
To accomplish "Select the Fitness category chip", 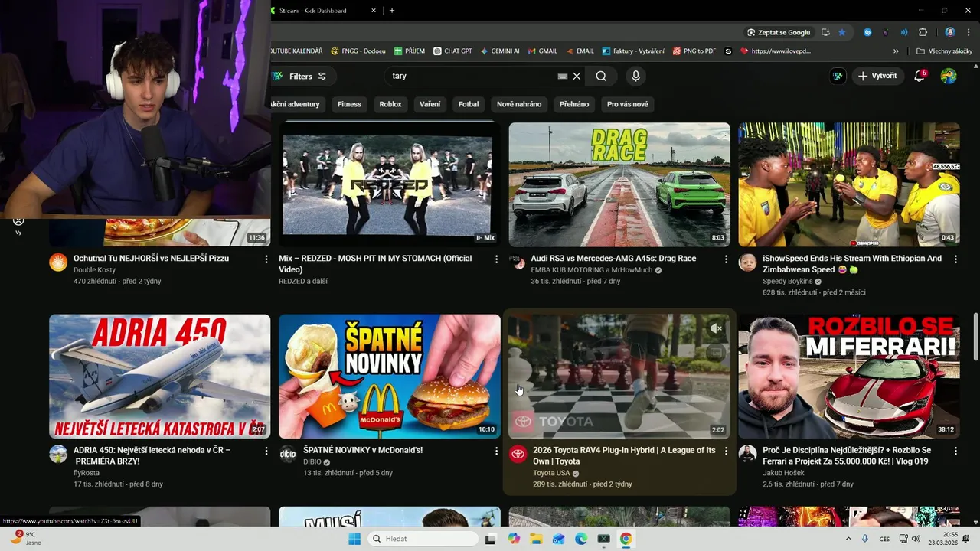I will 349,104.
